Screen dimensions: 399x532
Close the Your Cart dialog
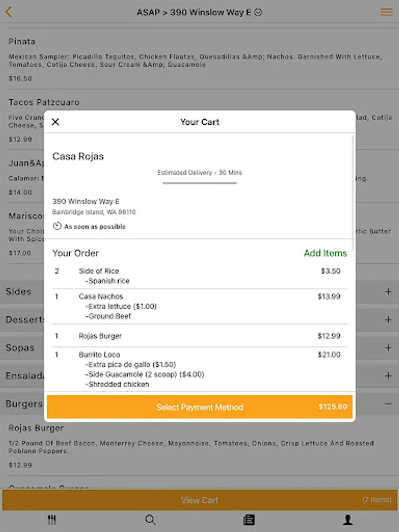[56, 122]
